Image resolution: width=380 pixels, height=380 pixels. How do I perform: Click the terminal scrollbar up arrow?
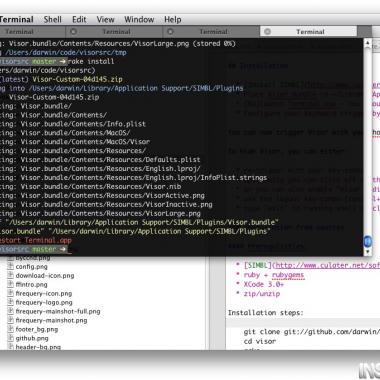click(367, 43)
